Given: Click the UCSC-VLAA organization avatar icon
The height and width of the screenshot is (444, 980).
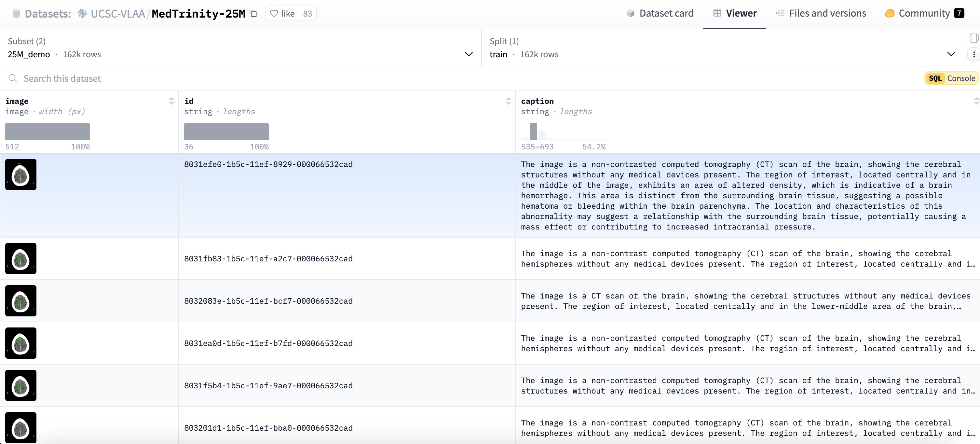Looking at the screenshot, I should [82, 14].
